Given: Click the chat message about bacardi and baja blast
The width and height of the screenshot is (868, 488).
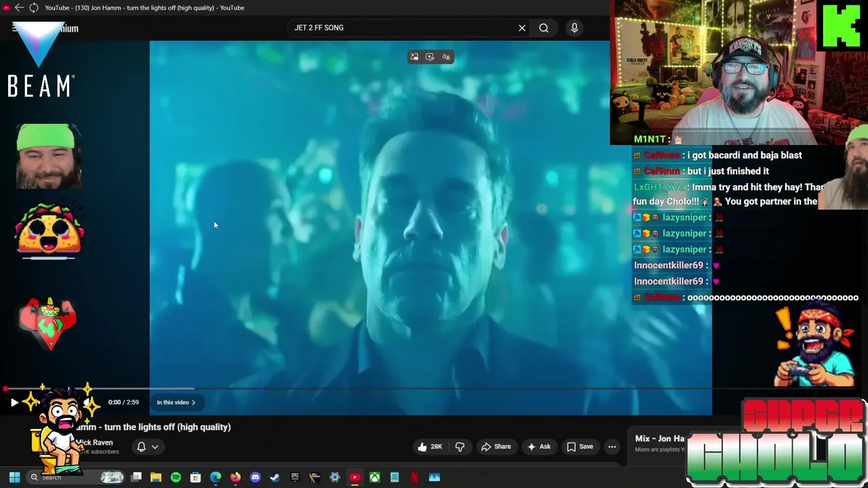Looking at the screenshot, I should [x=717, y=155].
